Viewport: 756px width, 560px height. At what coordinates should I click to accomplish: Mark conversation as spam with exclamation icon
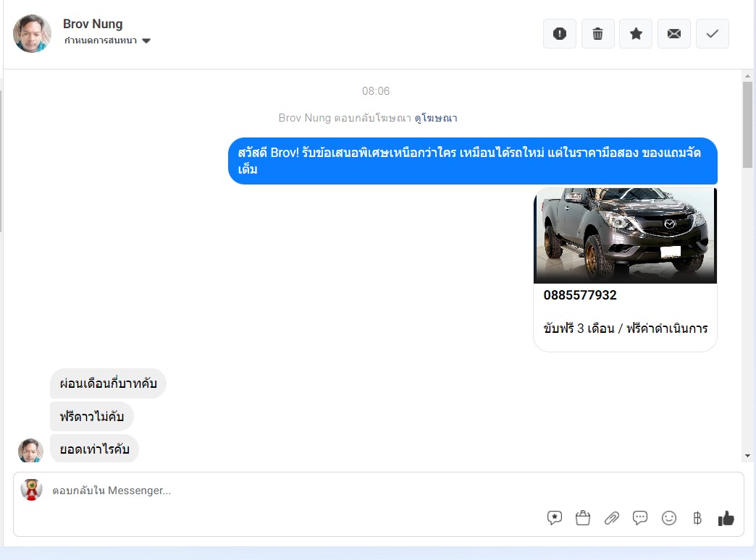coord(559,34)
